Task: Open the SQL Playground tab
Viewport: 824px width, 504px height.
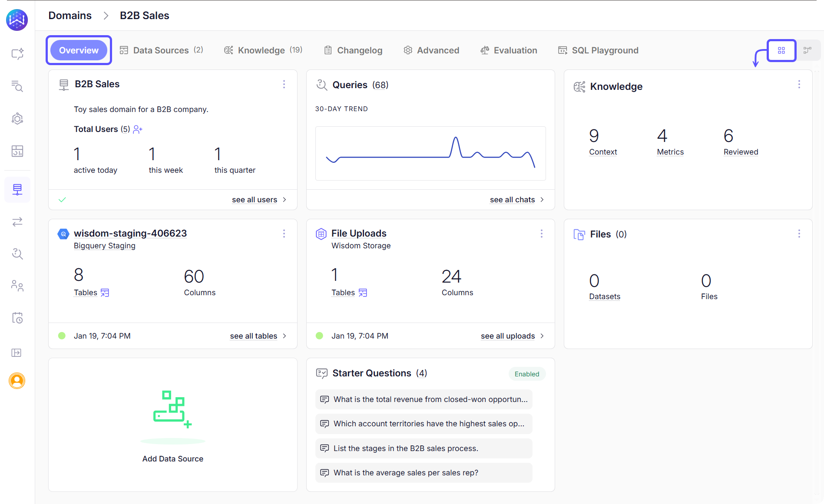Action: pos(605,50)
